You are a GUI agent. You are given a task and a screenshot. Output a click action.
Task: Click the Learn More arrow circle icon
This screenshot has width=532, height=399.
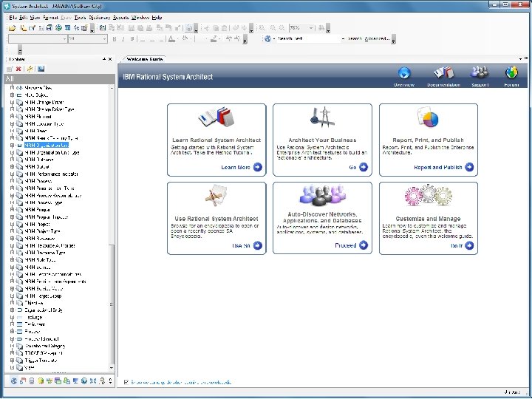(258, 167)
